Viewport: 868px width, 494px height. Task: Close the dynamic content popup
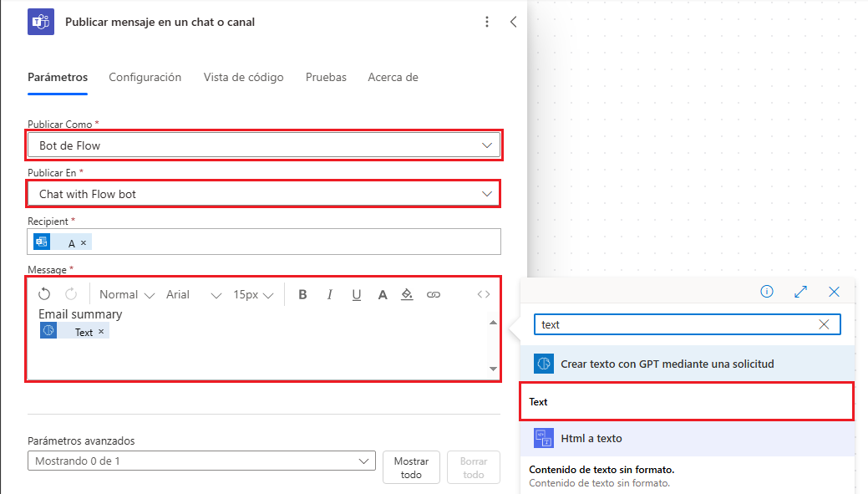835,292
